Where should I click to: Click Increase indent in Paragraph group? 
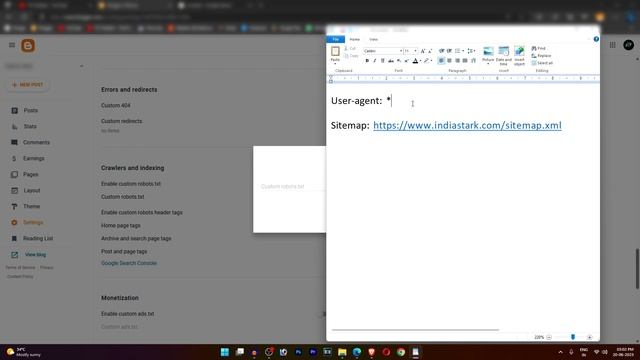pos(449,51)
